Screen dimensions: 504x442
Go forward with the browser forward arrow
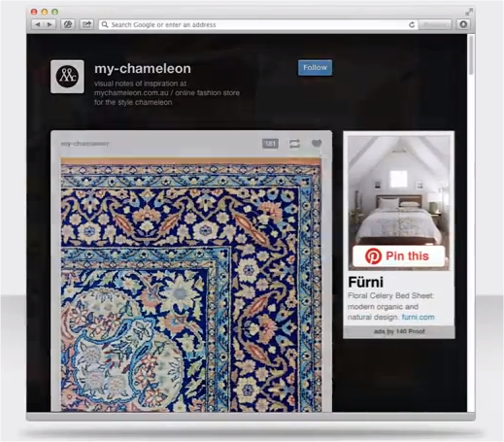pyautogui.click(x=50, y=24)
